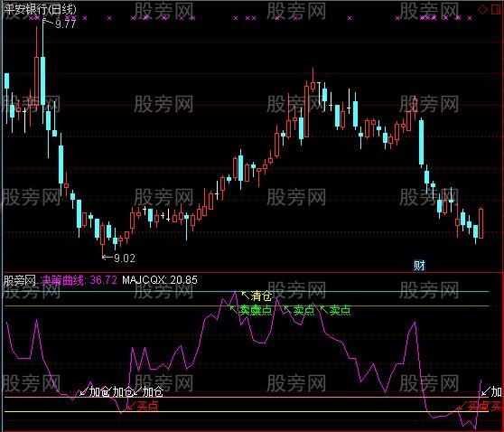
Task: Select the MAJCQX: 20.85 indicator value
Action: pos(160,280)
